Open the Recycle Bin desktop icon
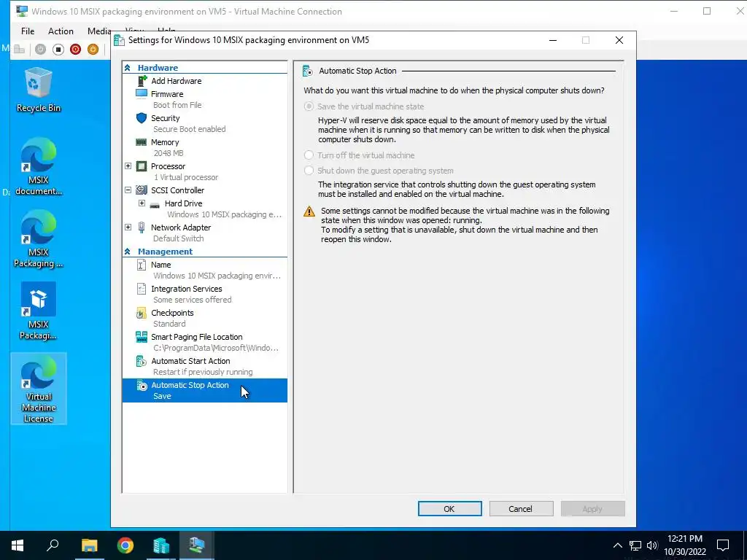 point(38,90)
